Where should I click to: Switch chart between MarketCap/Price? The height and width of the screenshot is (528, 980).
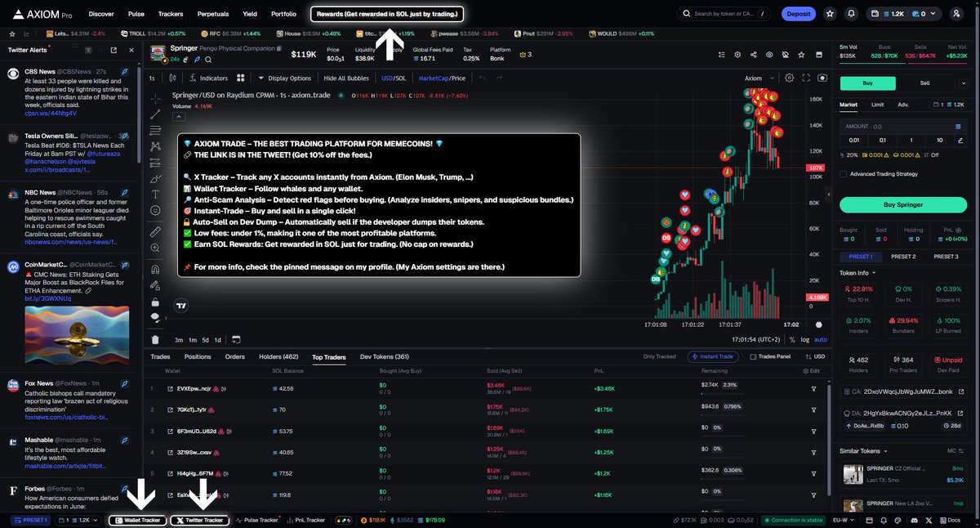(442, 78)
